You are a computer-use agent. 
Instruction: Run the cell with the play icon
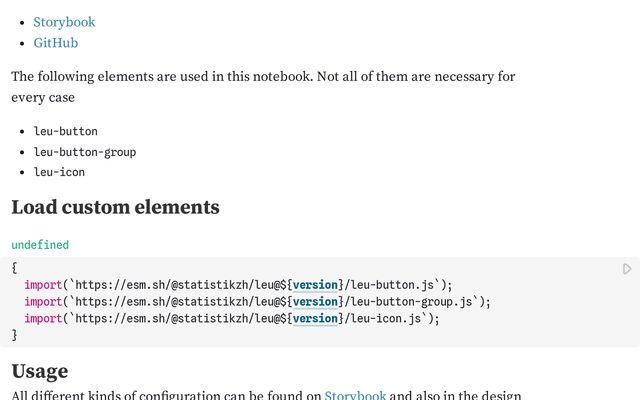pos(627,269)
